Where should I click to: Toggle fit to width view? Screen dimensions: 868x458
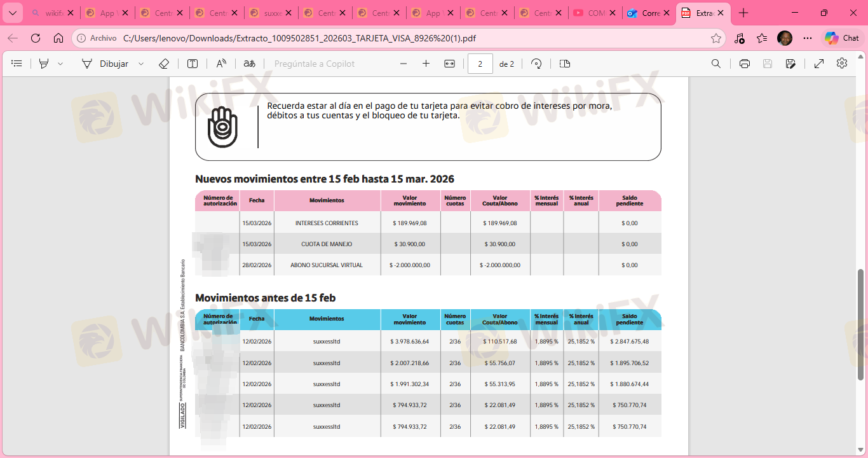click(449, 64)
